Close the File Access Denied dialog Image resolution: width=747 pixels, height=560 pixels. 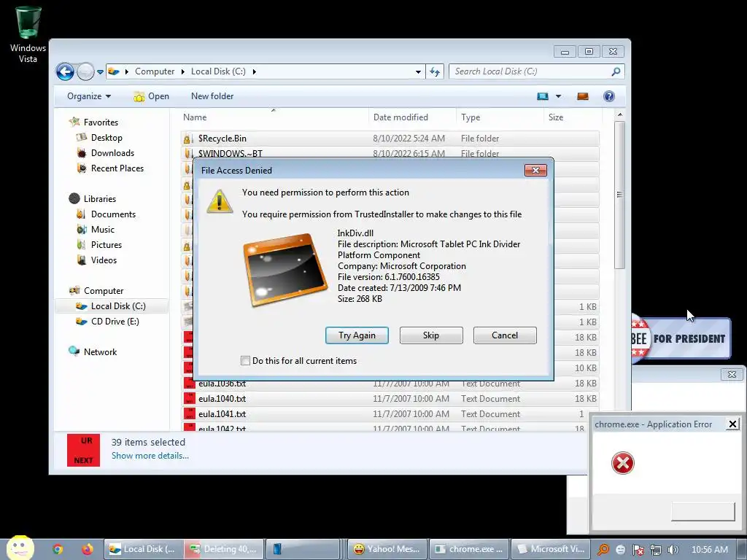click(x=535, y=171)
